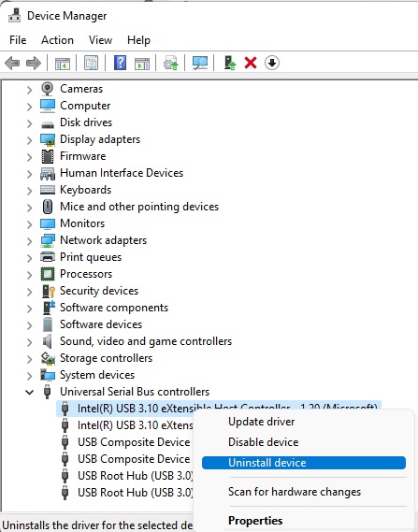The height and width of the screenshot is (532, 418).
Task: Select the Universal Serial Bus controllers label
Action: click(135, 392)
